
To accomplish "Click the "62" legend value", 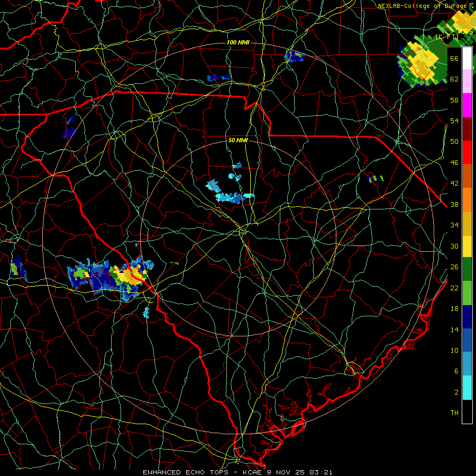I will pos(454,79).
